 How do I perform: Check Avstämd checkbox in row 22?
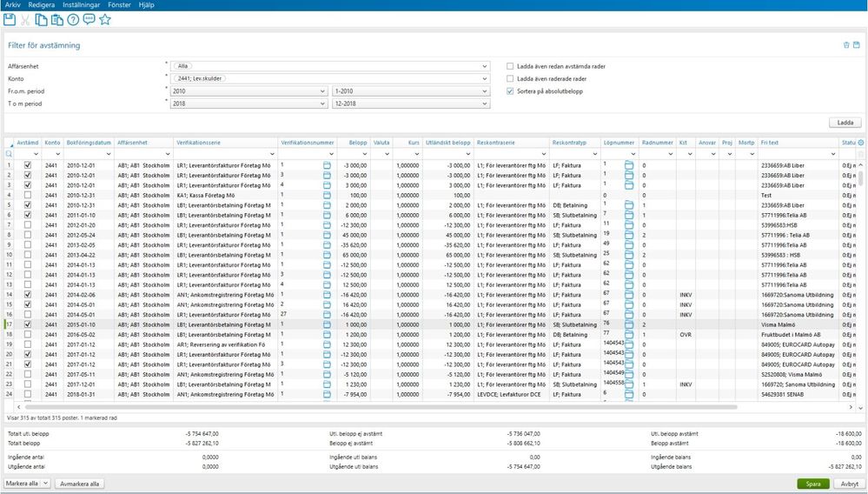click(x=28, y=374)
